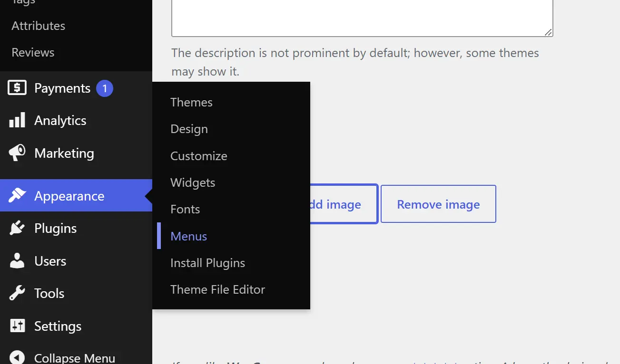Click the Remove image button

tap(438, 204)
